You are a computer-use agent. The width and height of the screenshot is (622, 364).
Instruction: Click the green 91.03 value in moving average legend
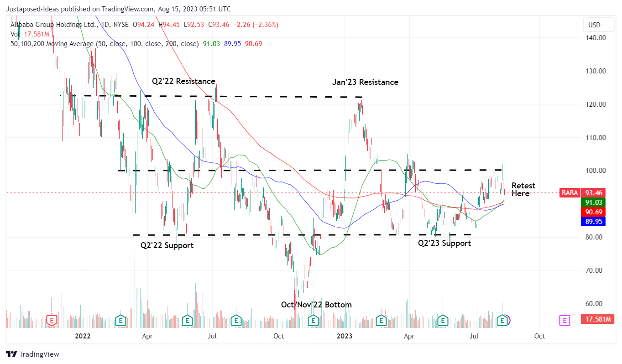(x=211, y=44)
